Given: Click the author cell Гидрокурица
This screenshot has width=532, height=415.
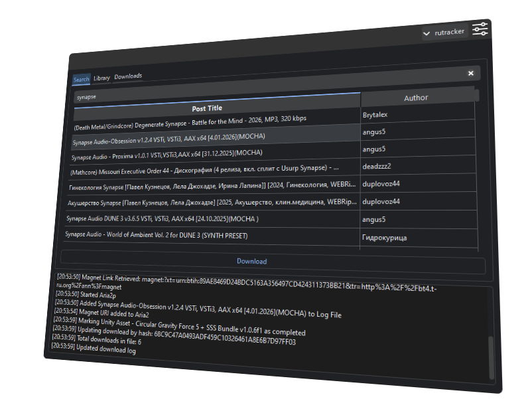Looking at the screenshot, I should 384,237.
